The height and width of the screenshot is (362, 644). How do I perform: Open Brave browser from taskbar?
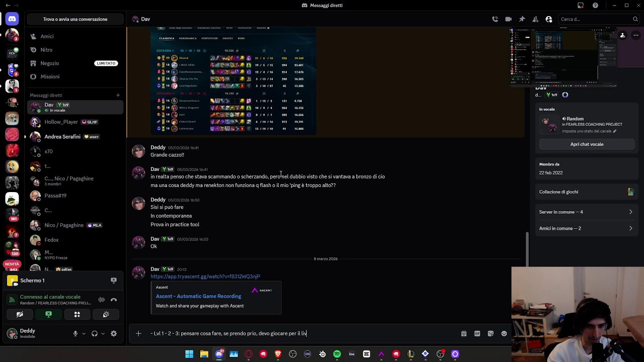(x=278, y=354)
